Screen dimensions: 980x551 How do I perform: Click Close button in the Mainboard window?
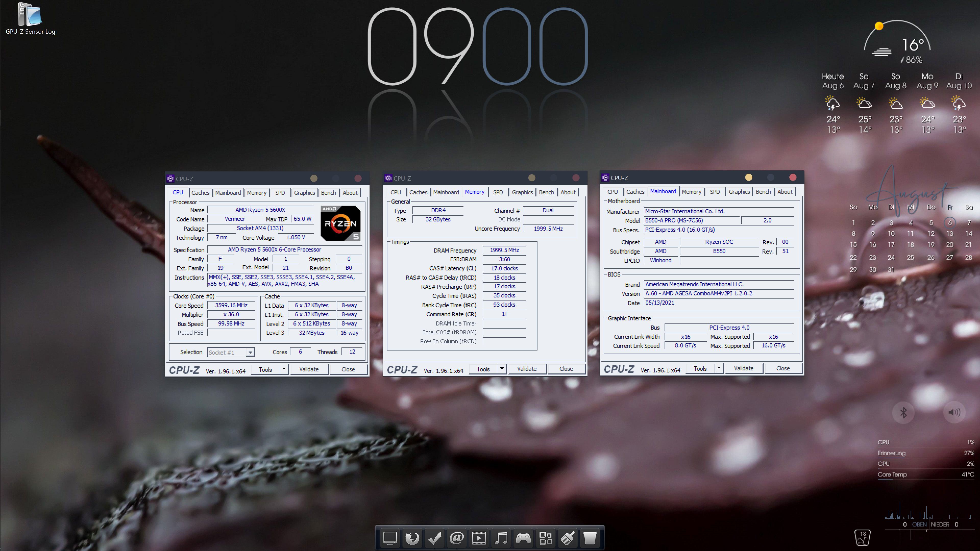click(783, 368)
